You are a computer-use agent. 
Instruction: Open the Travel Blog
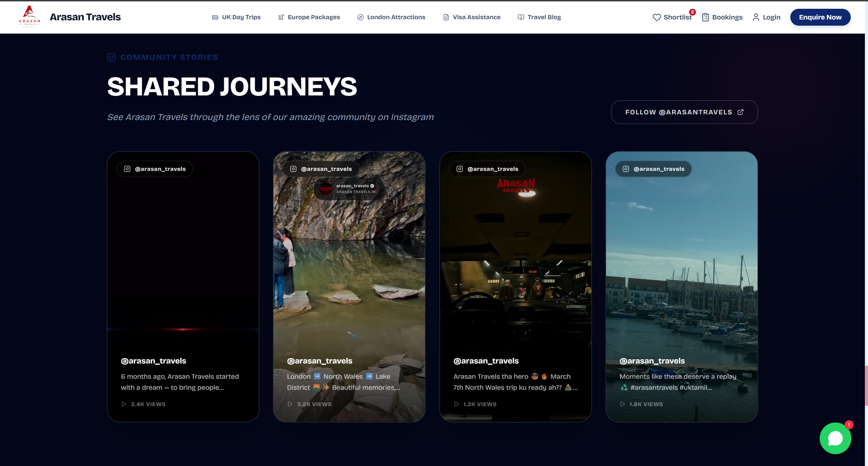tap(539, 17)
